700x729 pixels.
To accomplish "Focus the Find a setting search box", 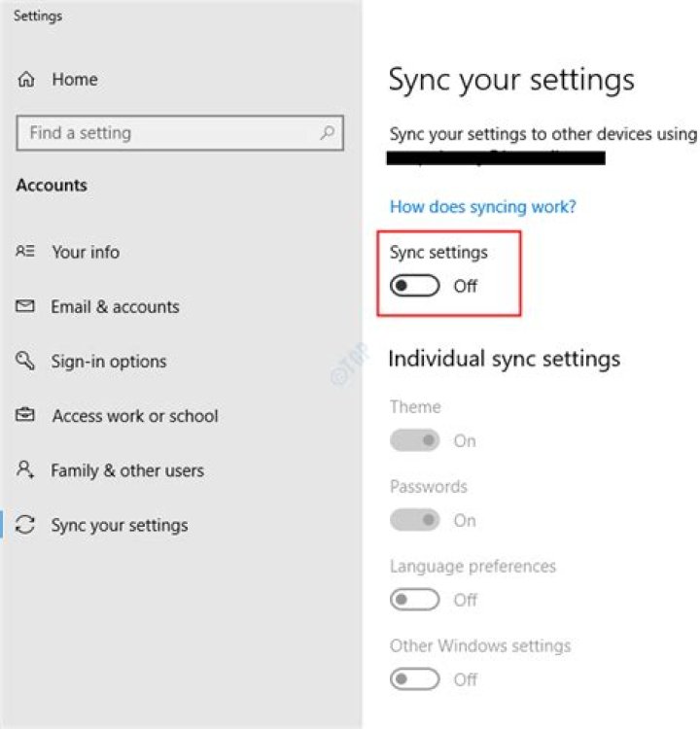I will (x=180, y=133).
